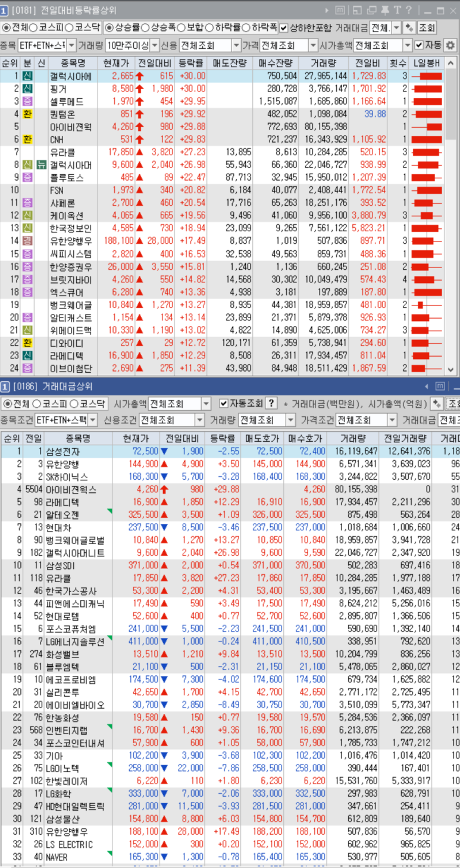This screenshot has width=460, height=868.
Task: Click the number 1 icon in 0186 title bar
Action: (x=5, y=386)
